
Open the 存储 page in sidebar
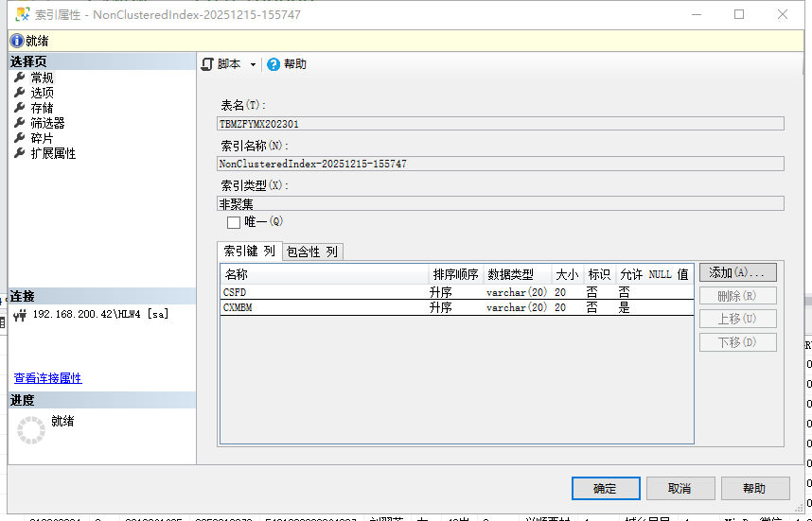point(42,108)
